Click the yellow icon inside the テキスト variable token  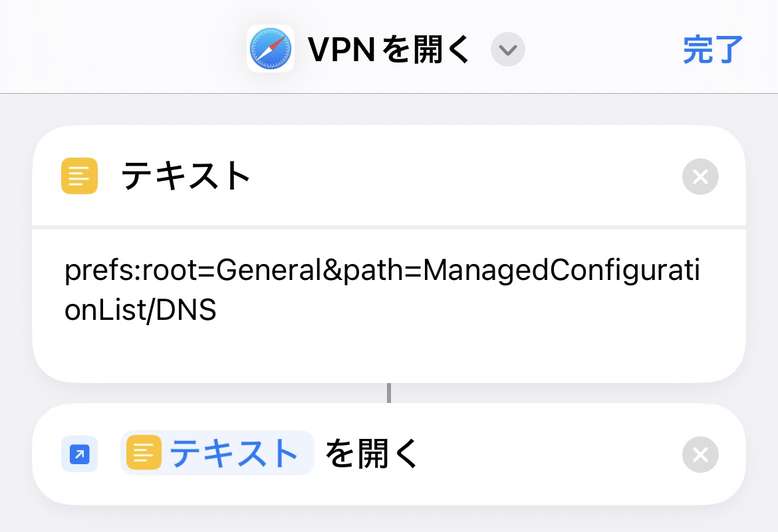tap(144, 454)
